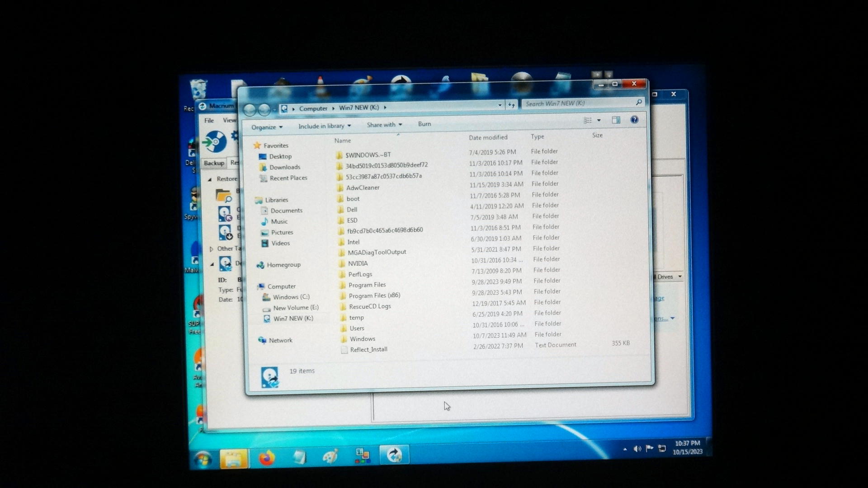Click Computer in the address breadcrumb
Image resolution: width=868 pixels, height=488 pixels.
point(313,108)
